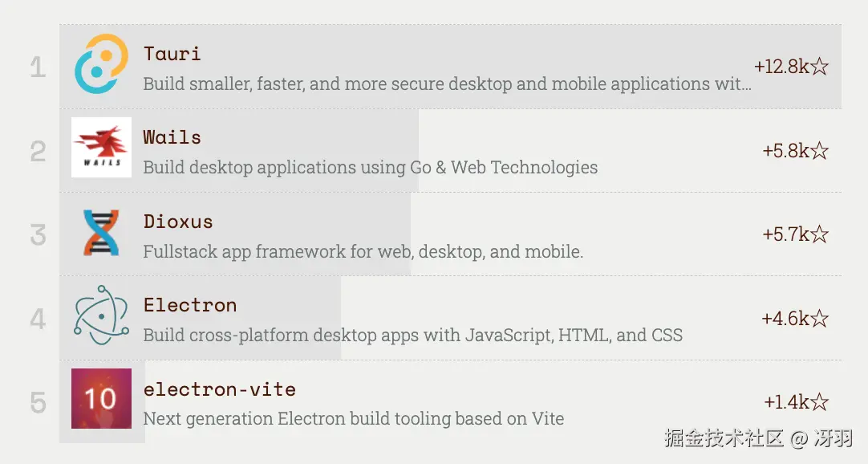Click the +12.8k star count for Tauri

[791, 67]
